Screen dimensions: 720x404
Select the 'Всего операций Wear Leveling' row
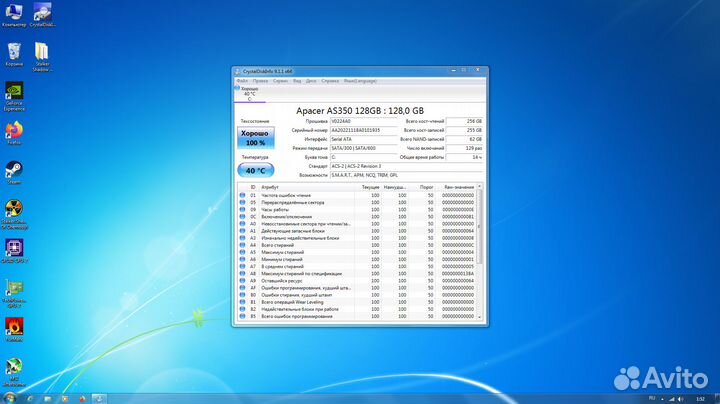tap(357, 302)
